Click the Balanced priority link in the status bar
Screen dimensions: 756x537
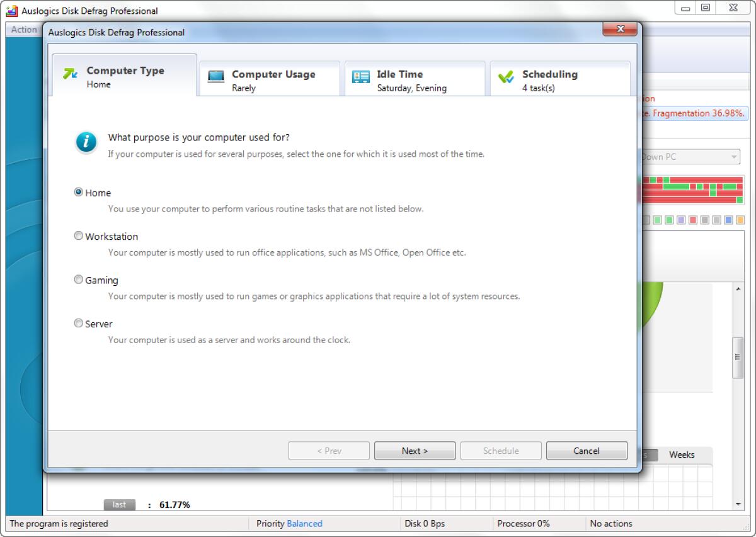(x=307, y=523)
